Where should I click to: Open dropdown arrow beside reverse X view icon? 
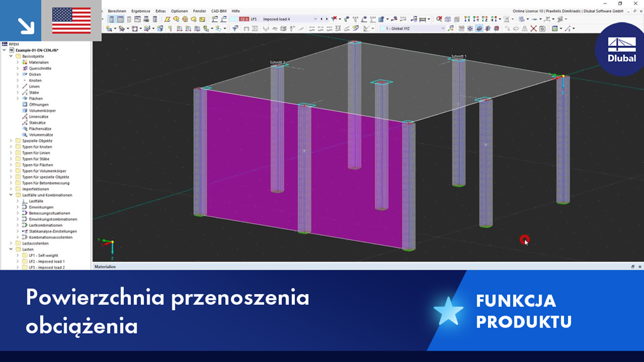point(500,19)
